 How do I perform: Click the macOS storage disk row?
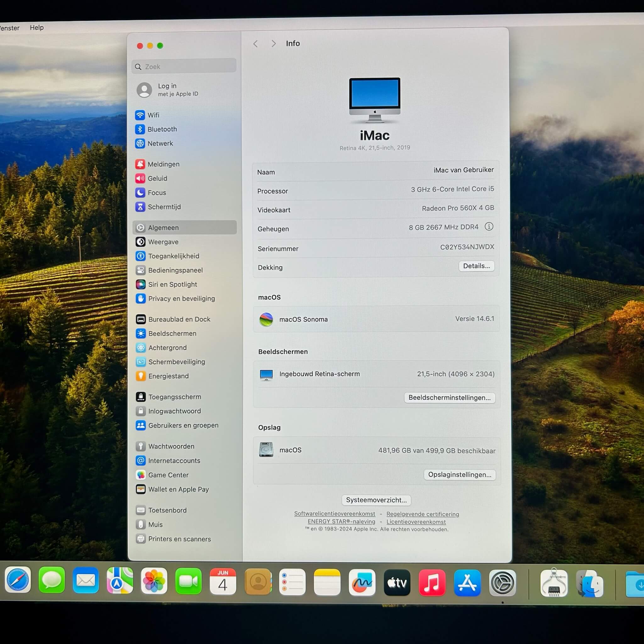[x=377, y=450]
